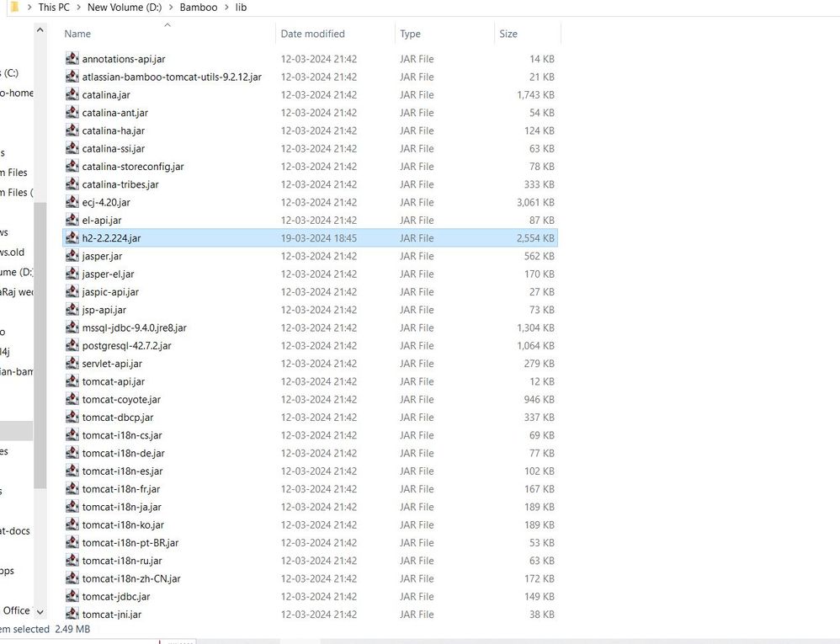Screen dimensions: 840x644
Task: Click the ecj-4.20.jar file icon
Action: coord(72,202)
